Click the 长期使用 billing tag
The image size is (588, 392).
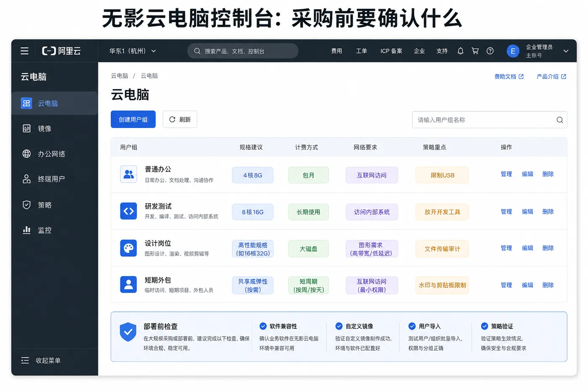pos(308,212)
